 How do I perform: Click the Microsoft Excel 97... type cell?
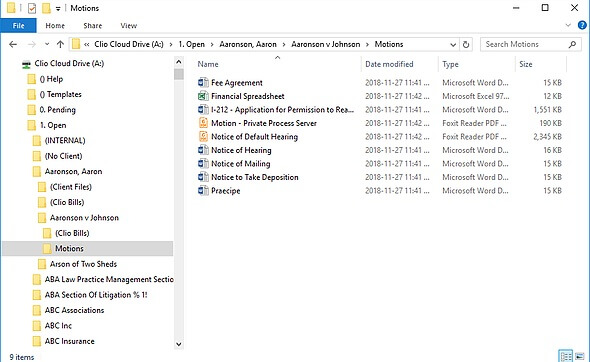pyautogui.click(x=476, y=96)
